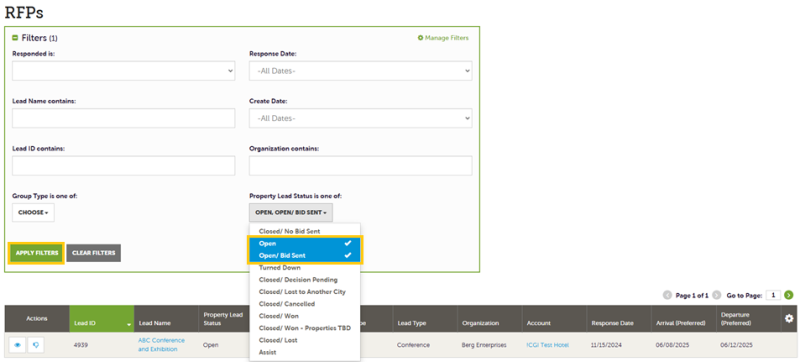Click the Go to Page number field
The width and height of the screenshot is (800, 362).
point(773,295)
